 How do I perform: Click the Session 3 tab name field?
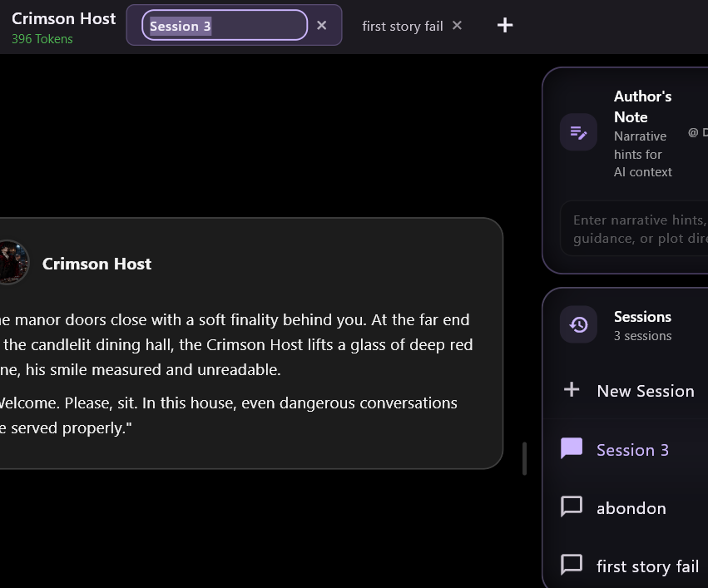(225, 25)
